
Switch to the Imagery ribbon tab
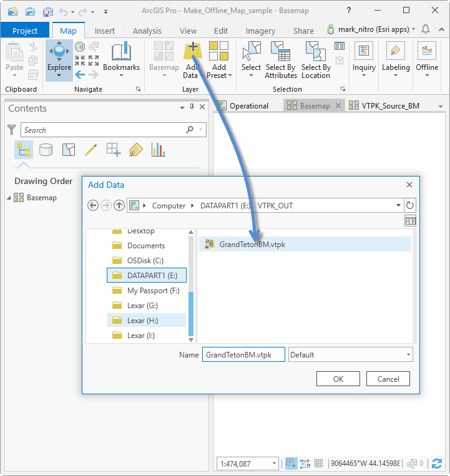(x=260, y=31)
